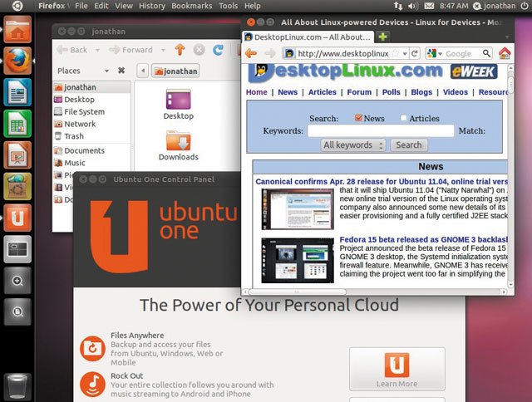Open search engine selector dropdown
The image size is (532, 402).
click(x=440, y=53)
